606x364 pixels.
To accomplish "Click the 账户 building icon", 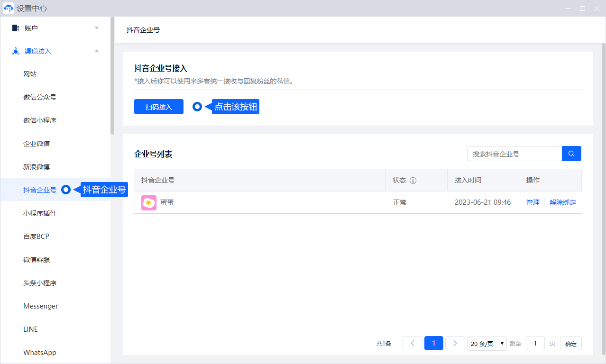I will coord(15,28).
